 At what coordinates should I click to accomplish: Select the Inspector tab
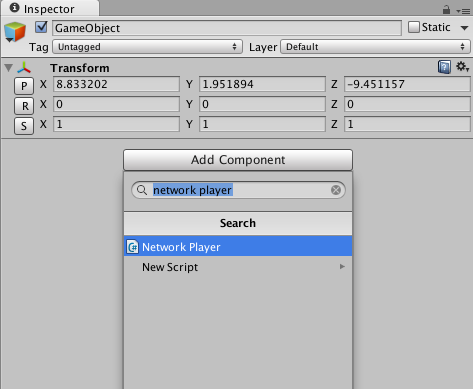pos(50,9)
